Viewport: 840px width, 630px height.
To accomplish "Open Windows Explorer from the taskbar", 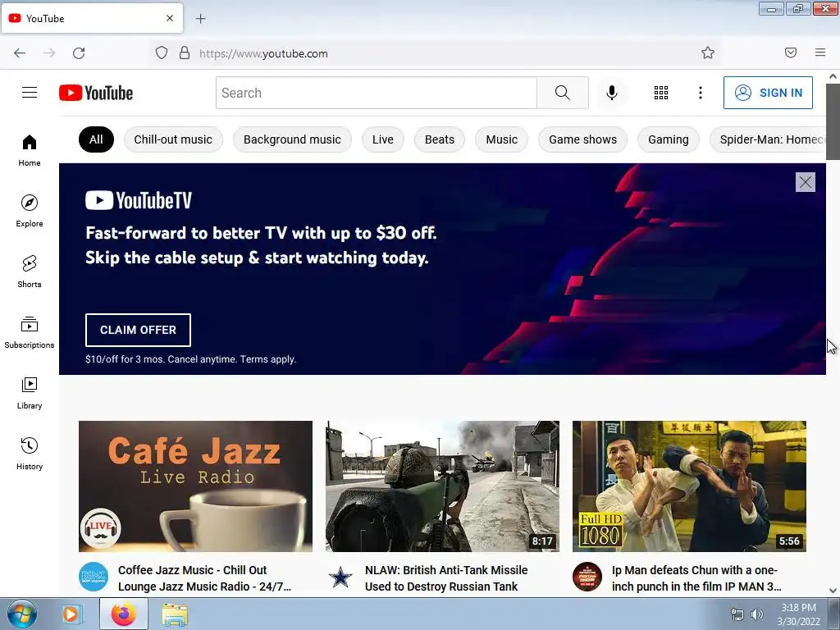I will (175, 614).
